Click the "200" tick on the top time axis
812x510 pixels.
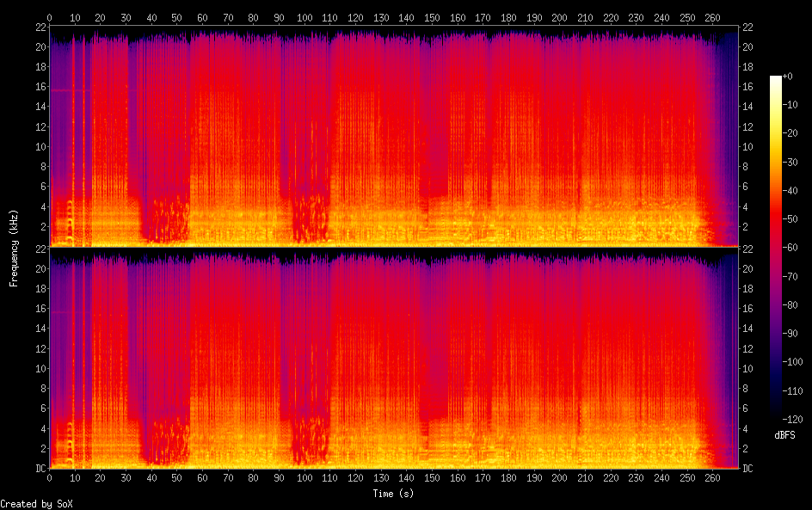[560, 17]
